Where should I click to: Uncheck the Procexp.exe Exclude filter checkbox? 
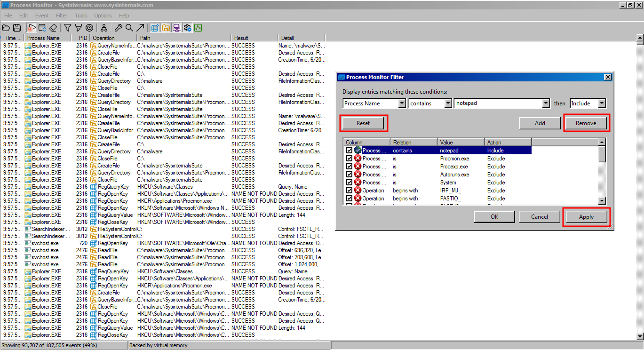(349, 167)
